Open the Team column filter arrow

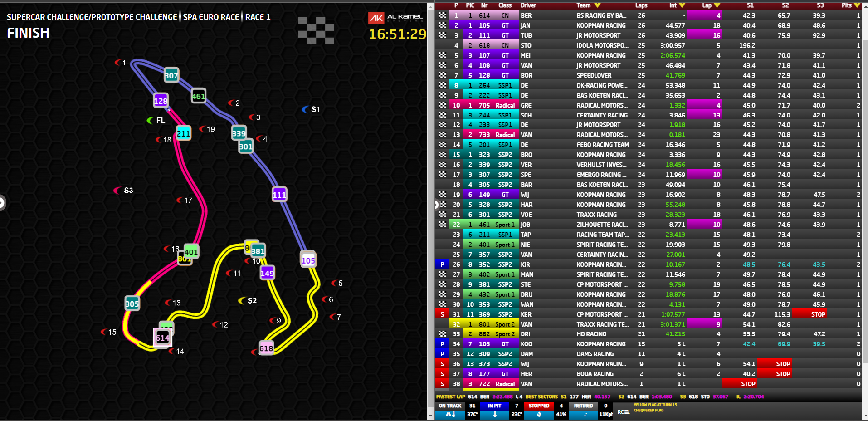597,5
